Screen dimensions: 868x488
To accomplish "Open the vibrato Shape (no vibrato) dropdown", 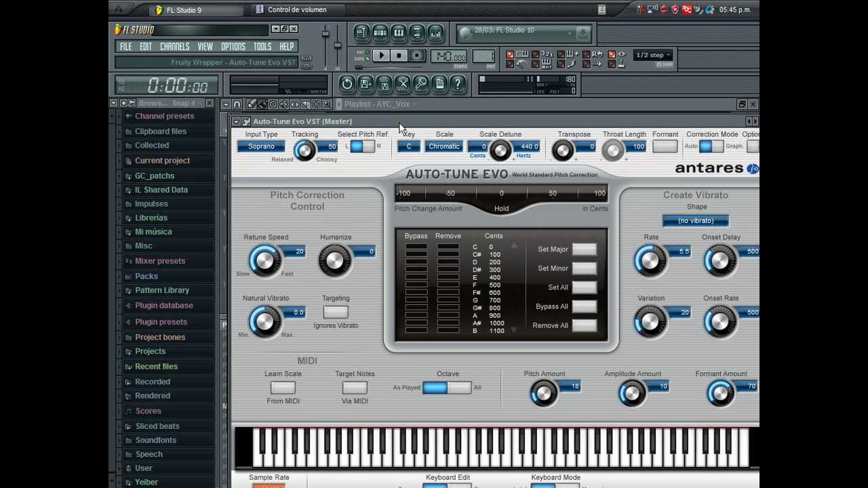I will pos(696,221).
